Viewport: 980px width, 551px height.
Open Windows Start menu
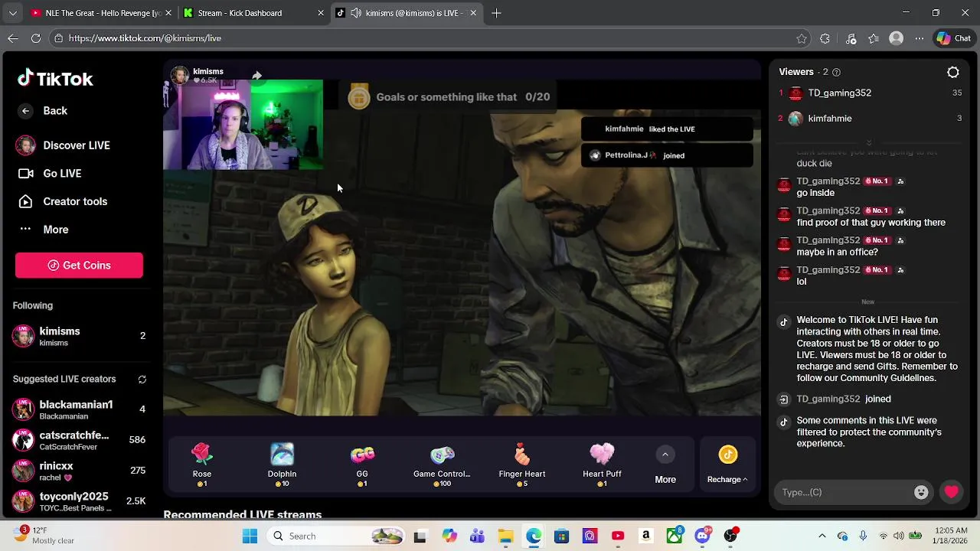point(250,536)
